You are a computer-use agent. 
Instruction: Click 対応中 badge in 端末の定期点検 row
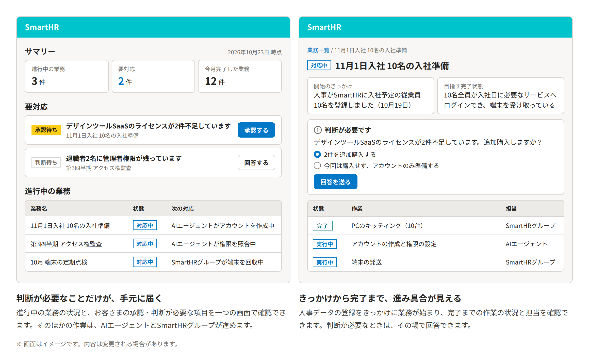click(145, 262)
